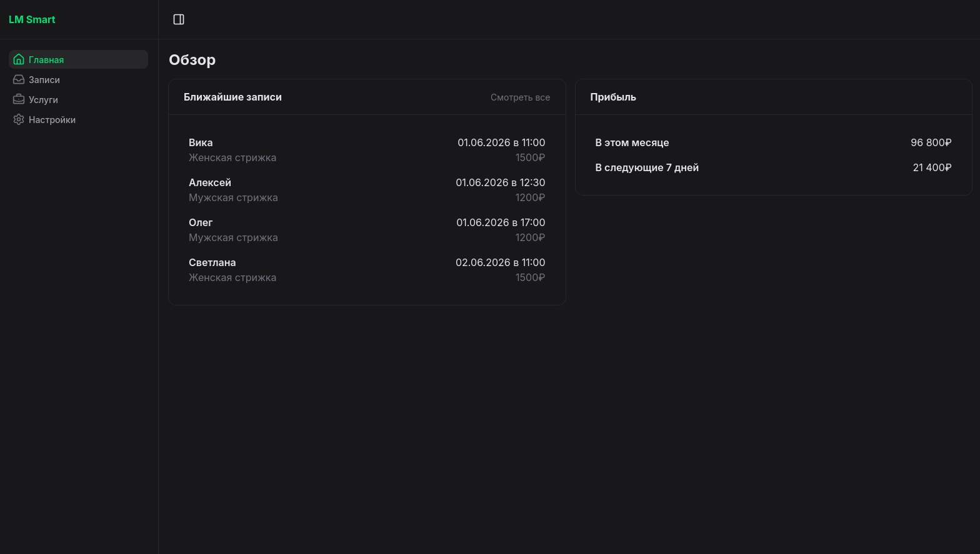Open the Услуги page
980x554 pixels.
coord(78,99)
